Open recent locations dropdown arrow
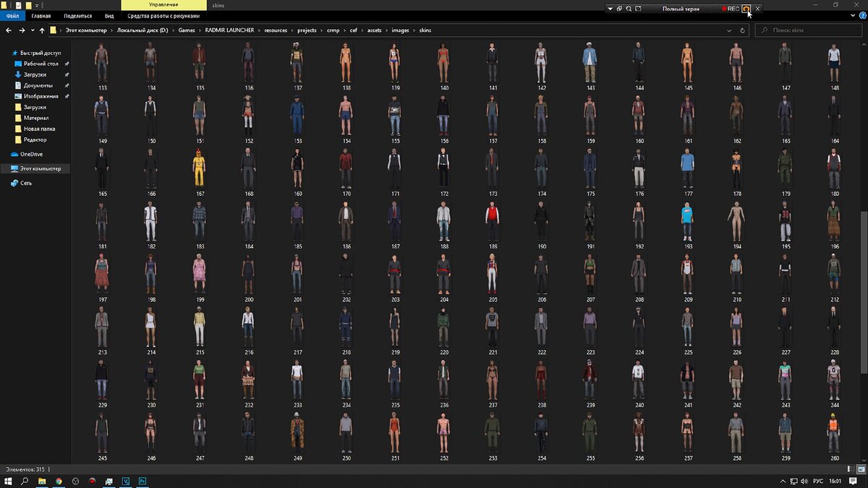This screenshot has height=488, width=868. [x=33, y=30]
